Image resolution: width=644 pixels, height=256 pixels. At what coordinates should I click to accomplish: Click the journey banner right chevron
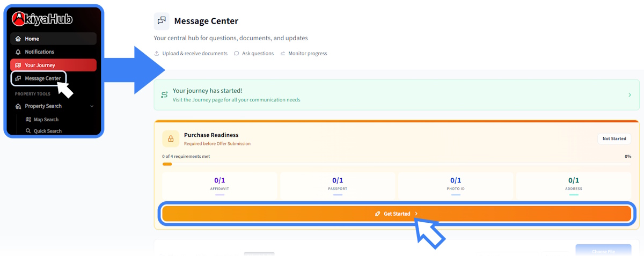(x=630, y=95)
